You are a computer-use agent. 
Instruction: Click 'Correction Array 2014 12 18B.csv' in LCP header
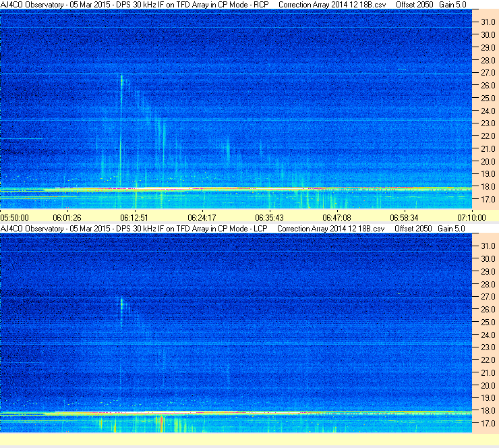coord(331,229)
